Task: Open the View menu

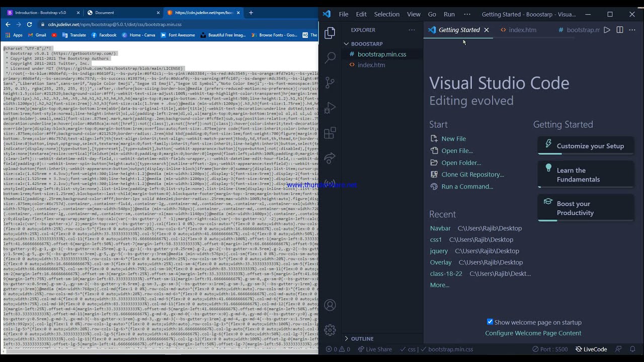Action: point(414,14)
